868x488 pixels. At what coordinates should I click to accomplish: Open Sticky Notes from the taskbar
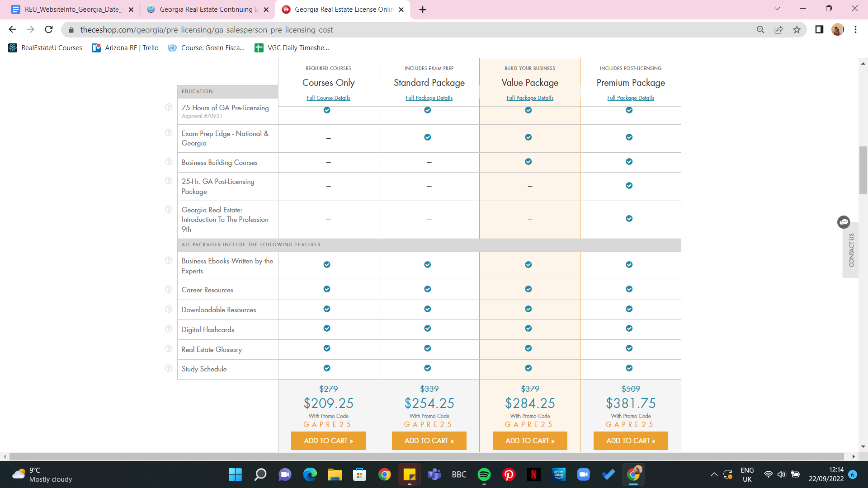[x=410, y=474]
